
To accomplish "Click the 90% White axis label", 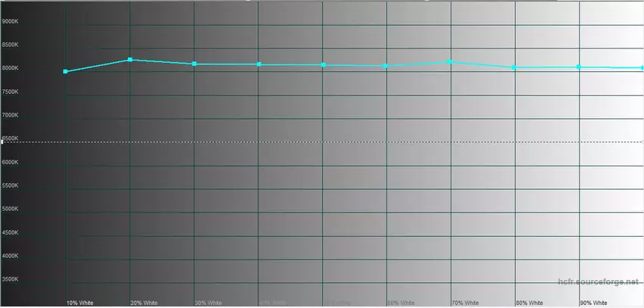I will (x=593, y=303).
